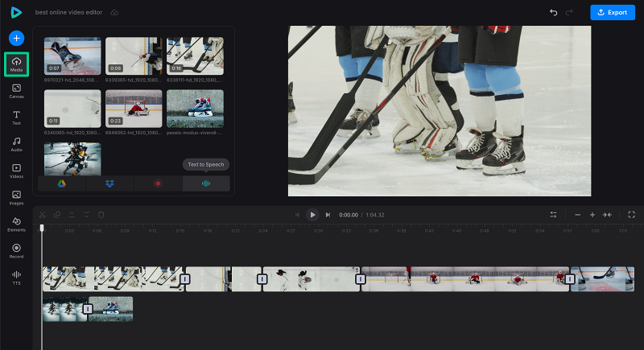Select the 0:15 hockey sticks media thumbnail
This screenshot has height=350, width=644.
[x=195, y=56]
